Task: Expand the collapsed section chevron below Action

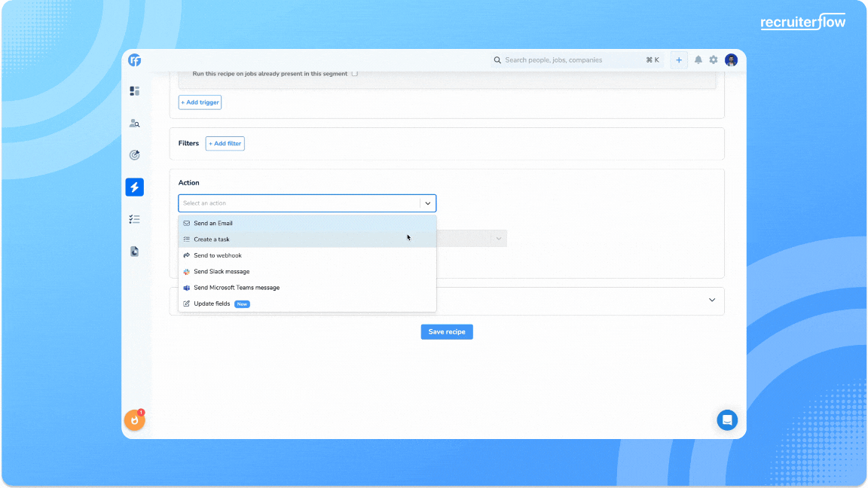Action: [712, 300]
